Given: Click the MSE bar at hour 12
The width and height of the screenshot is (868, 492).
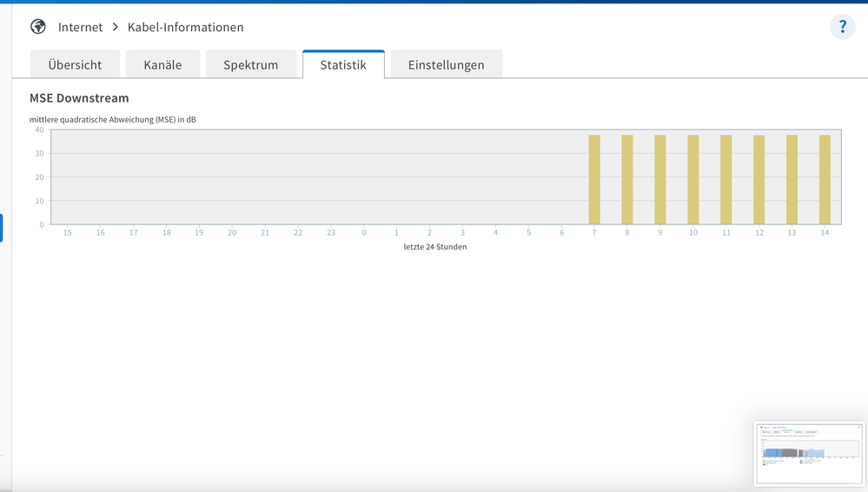Looking at the screenshot, I should coord(759,180).
